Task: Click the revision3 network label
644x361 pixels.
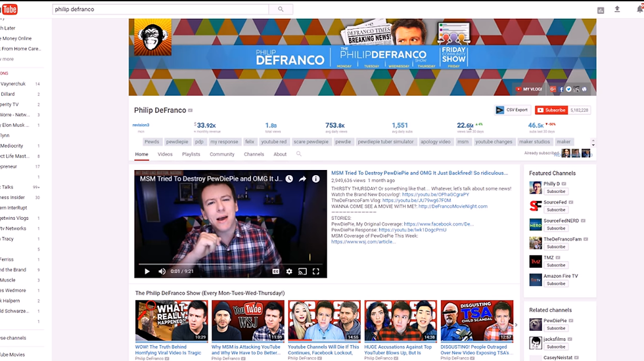Action: point(141,125)
